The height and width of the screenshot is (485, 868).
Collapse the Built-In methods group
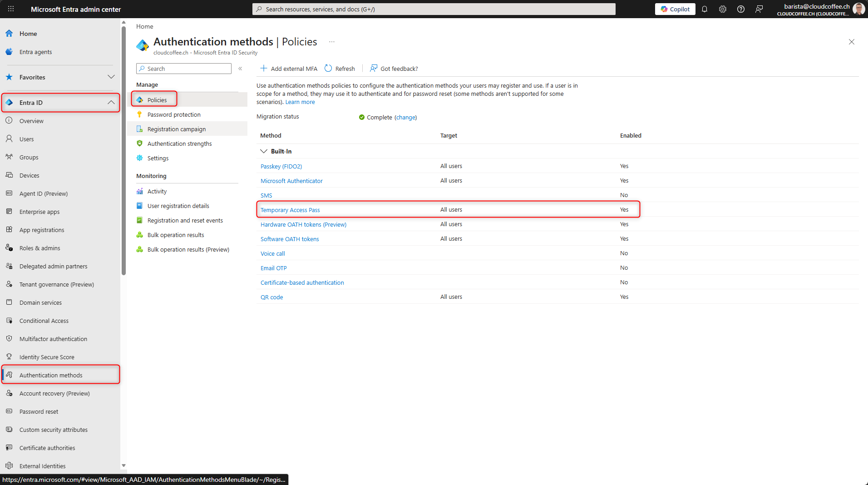tap(264, 151)
